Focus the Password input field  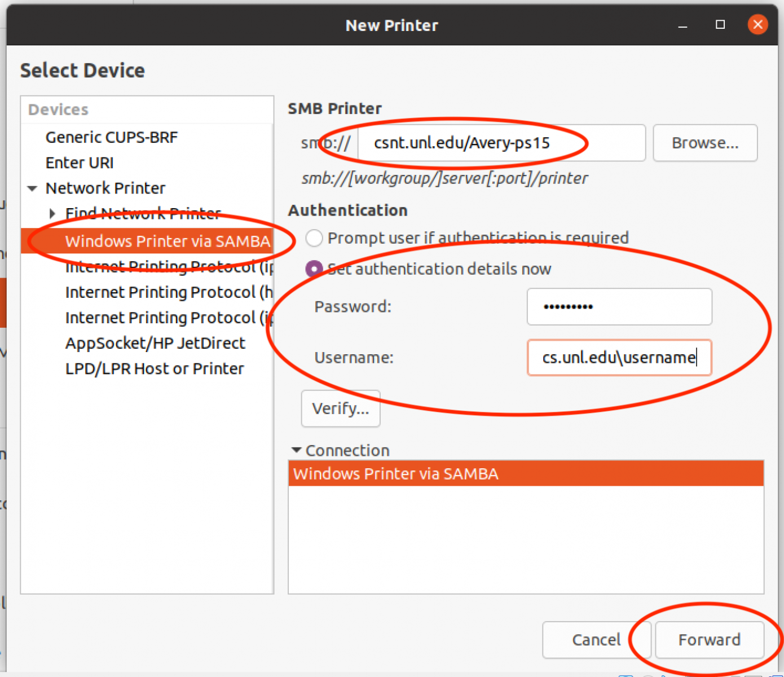coord(619,307)
